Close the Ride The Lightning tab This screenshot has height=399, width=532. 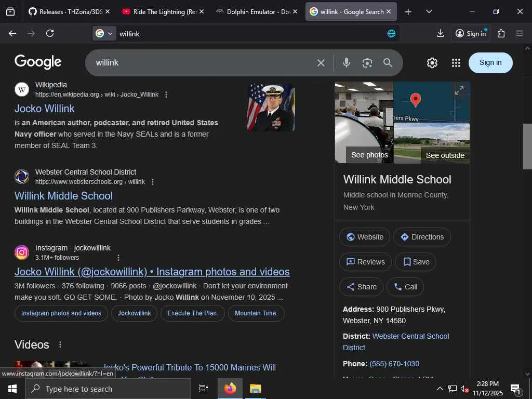point(202,11)
